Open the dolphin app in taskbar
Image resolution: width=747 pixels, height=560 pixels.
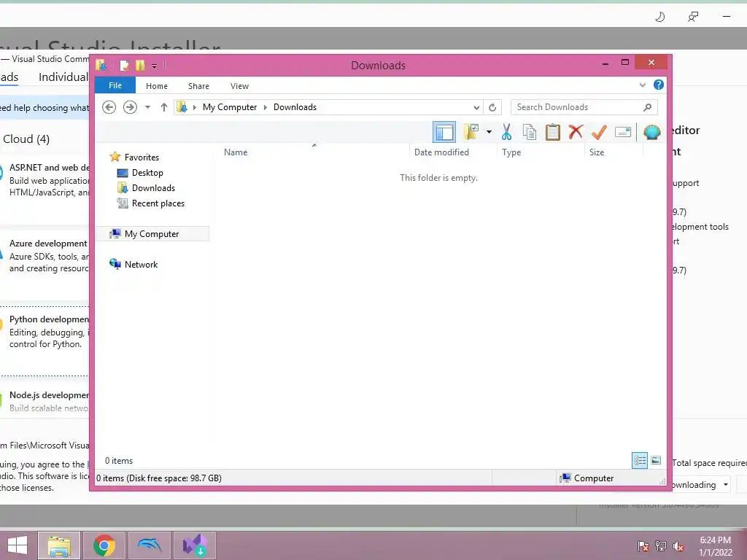149,545
